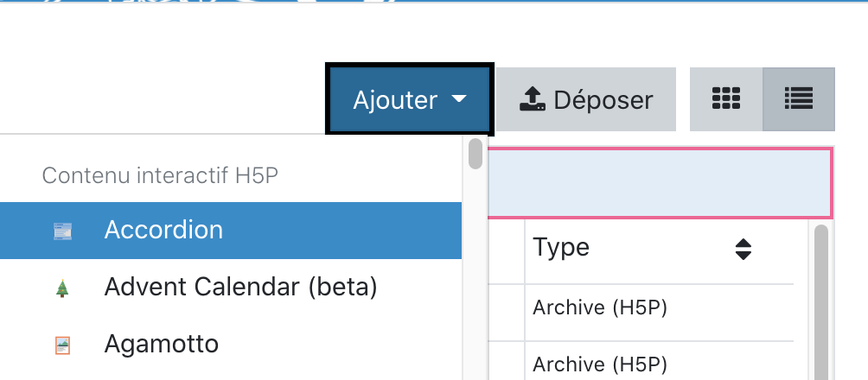Switch to list details view

[x=798, y=99]
